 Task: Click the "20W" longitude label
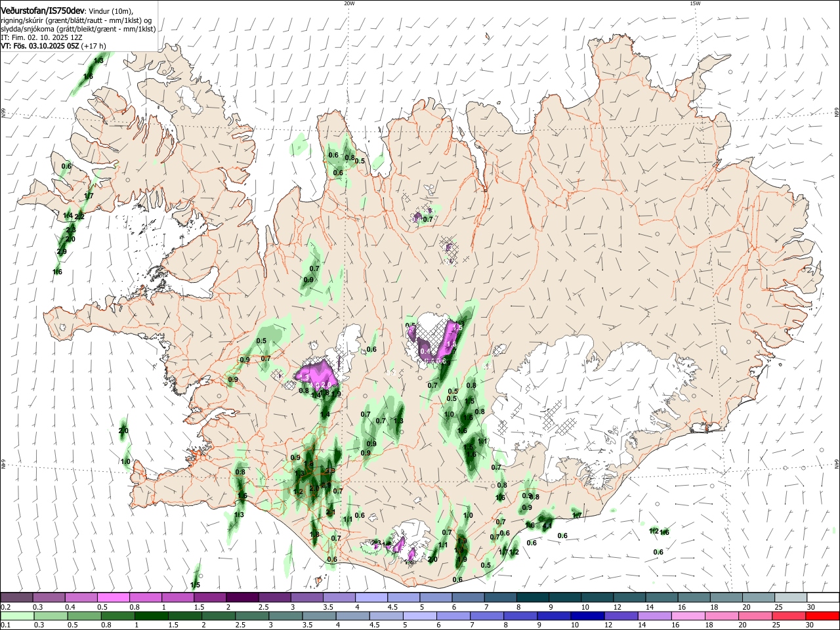(x=349, y=3)
